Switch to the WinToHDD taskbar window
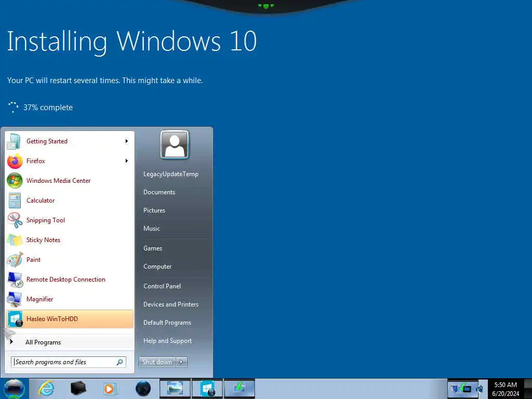This screenshot has width=532, height=399. (x=207, y=389)
